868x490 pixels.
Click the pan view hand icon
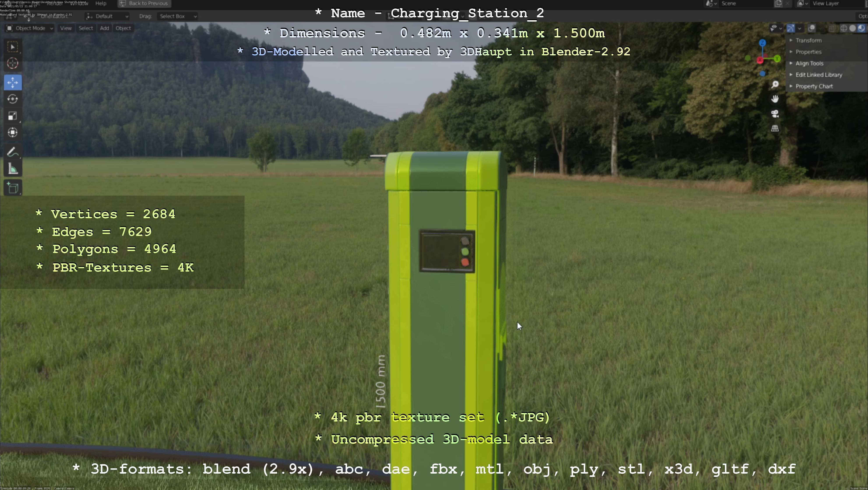tap(775, 99)
